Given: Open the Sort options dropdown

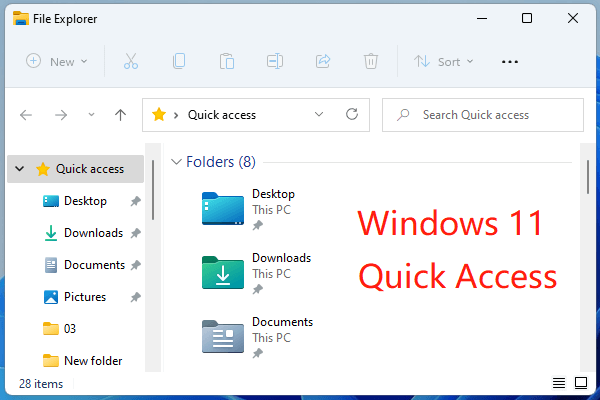Looking at the screenshot, I should tap(443, 62).
